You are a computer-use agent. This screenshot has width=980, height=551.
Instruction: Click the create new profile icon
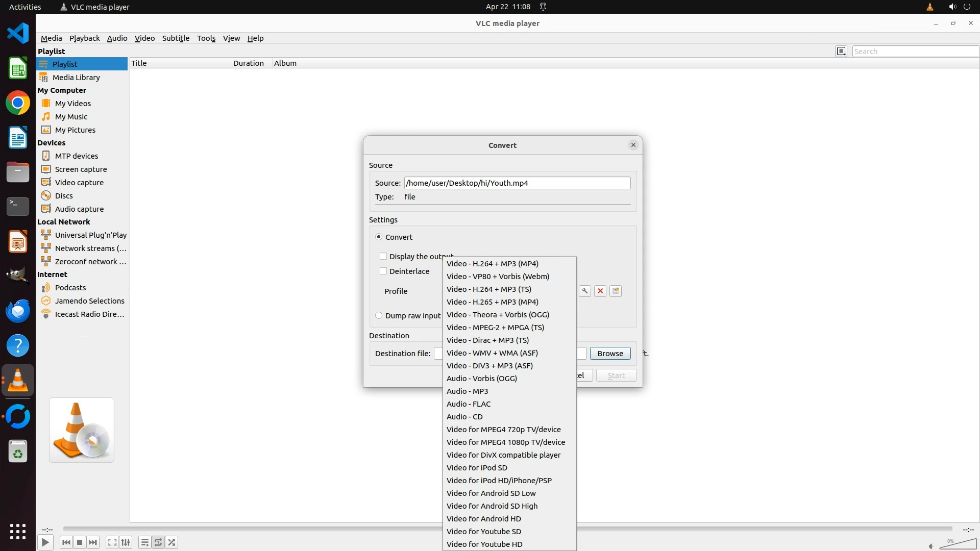[x=616, y=291]
